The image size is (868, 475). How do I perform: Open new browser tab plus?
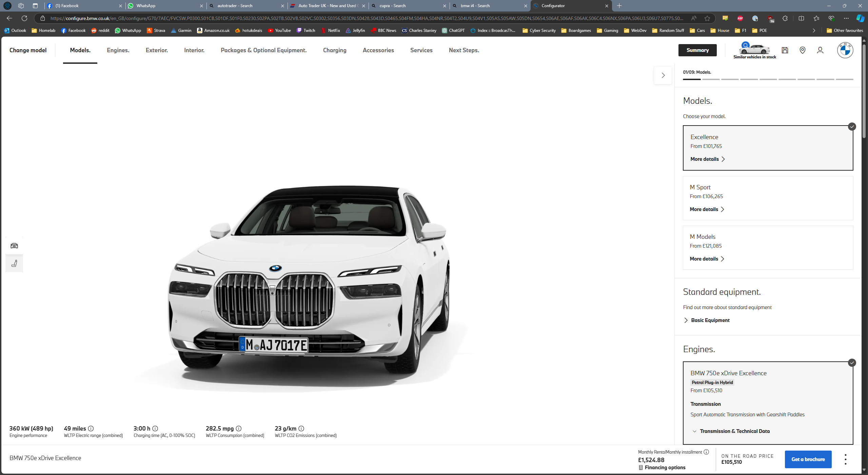coord(619,6)
